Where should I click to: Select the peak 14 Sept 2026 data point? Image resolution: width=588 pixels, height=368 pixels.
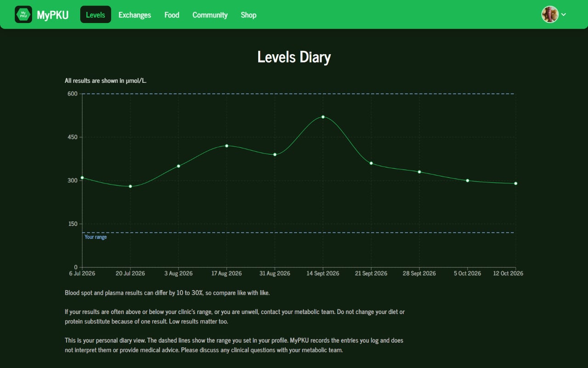click(323, 117)
